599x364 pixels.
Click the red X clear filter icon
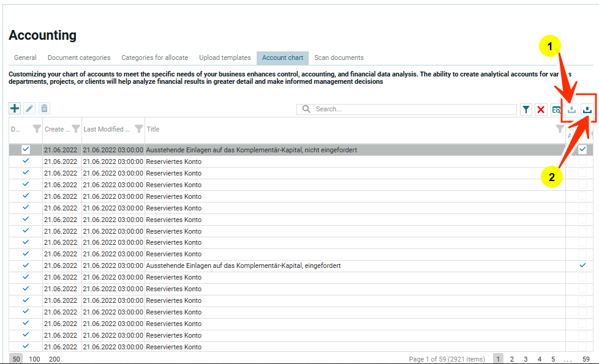[x=541, y=110]
